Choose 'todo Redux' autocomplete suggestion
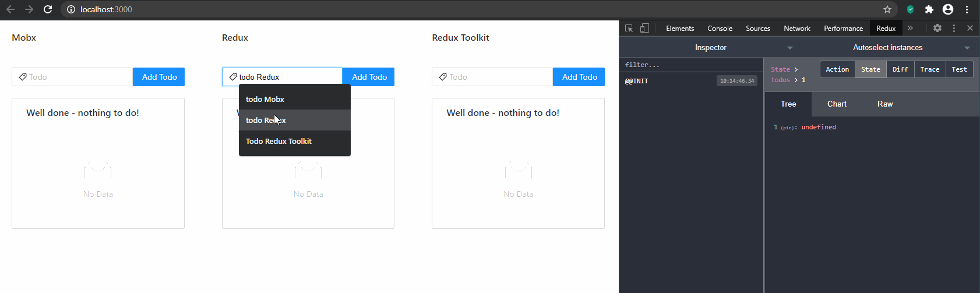 pyautogui.click(x=295, y=120)
